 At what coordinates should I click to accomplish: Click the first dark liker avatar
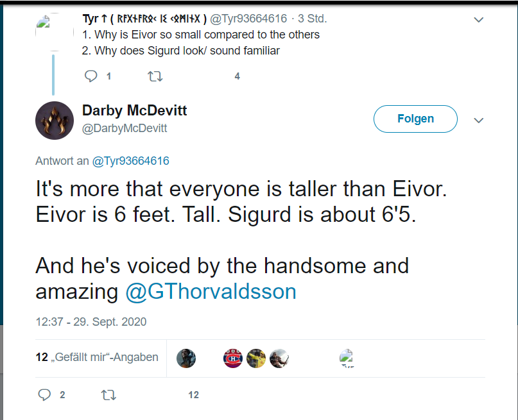[186, 358]
